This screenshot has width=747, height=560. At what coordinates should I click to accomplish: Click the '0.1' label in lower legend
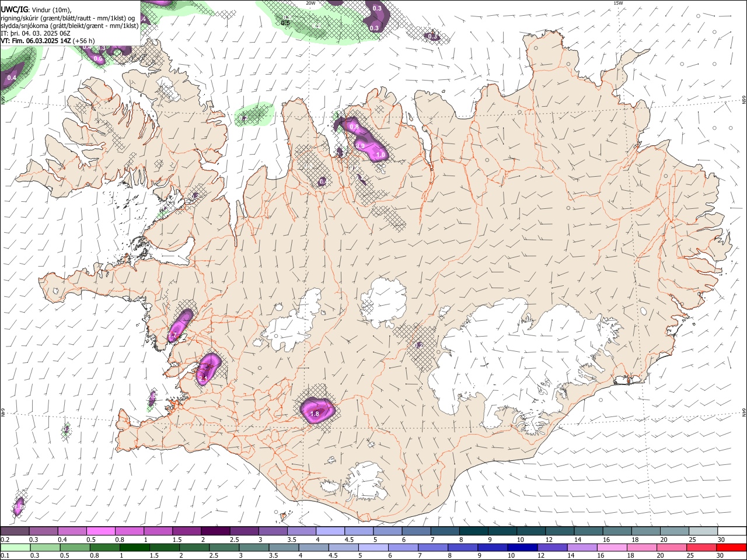tap(5, 556)
